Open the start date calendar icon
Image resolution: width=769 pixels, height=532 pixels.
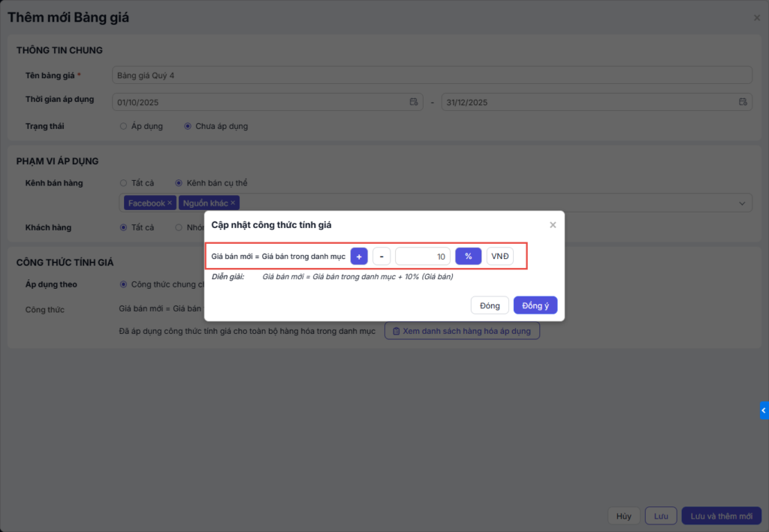click(x=413, y=102)
